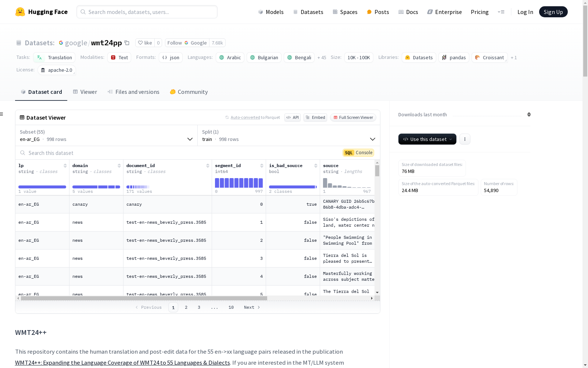Viewport: 588px width, 368px height.
Task: Filter by Bulgarian language tag
Action: (x=264, y=57)
